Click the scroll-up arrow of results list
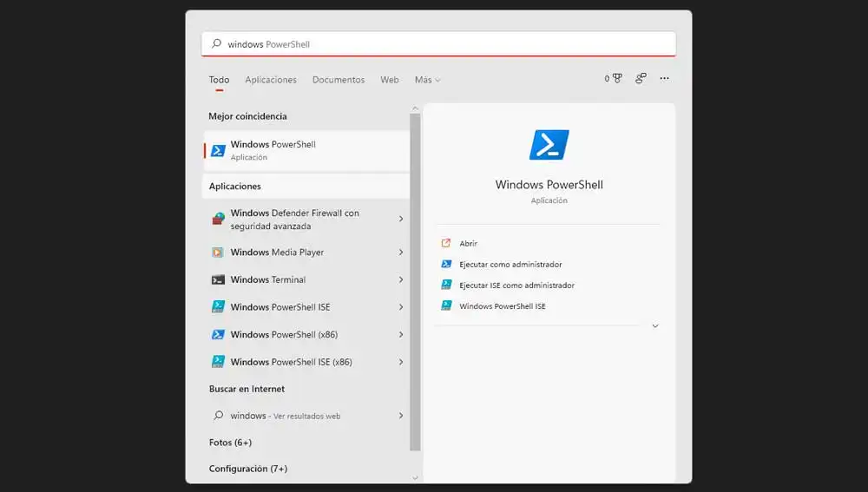 tap(415, 108)
